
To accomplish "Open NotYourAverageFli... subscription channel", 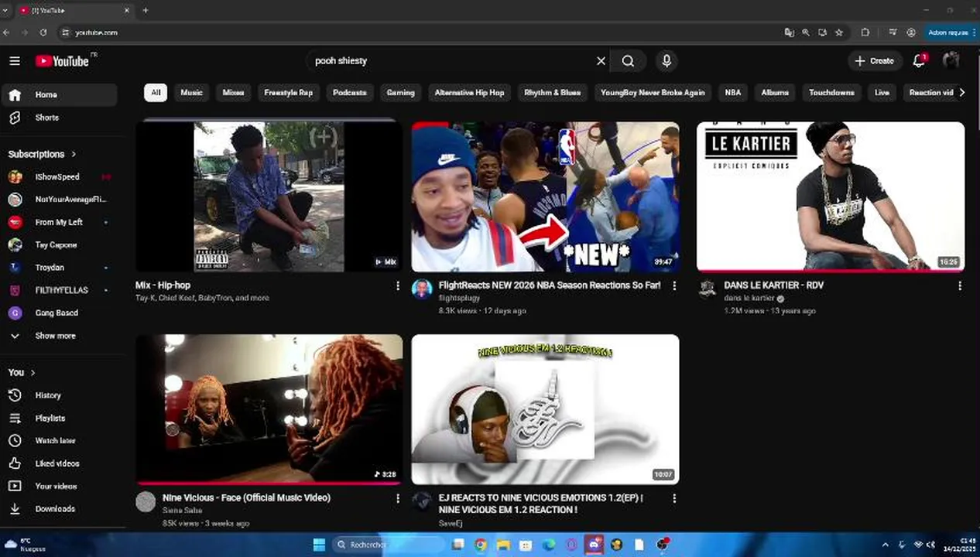I will pos(60,200).
